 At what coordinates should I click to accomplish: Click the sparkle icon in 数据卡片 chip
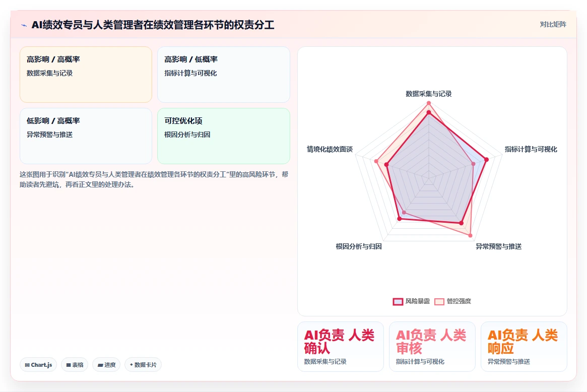click(x=132, y=365)
